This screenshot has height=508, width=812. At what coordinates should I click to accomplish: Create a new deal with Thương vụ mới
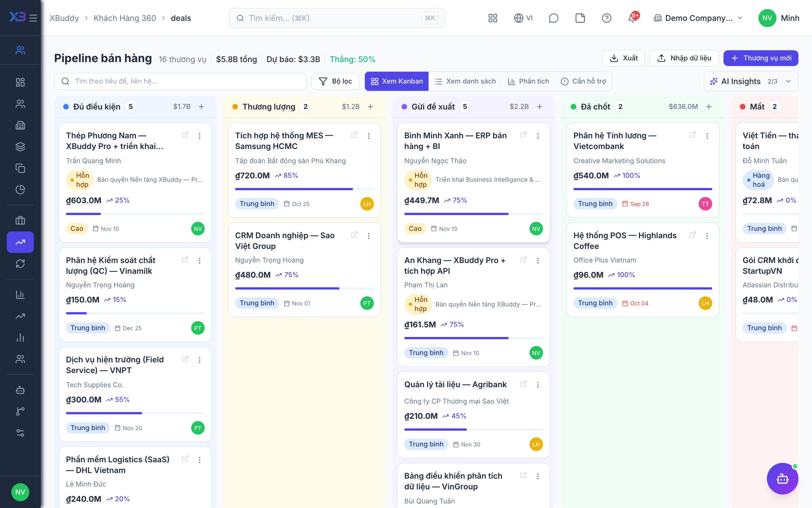[761, 58]
